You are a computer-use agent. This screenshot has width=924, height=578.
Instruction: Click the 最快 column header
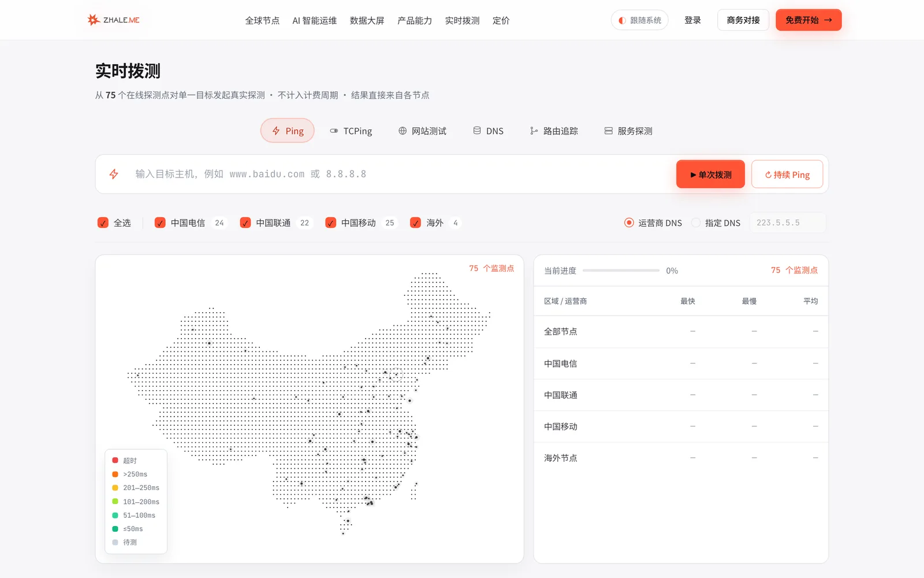[687, 301]
